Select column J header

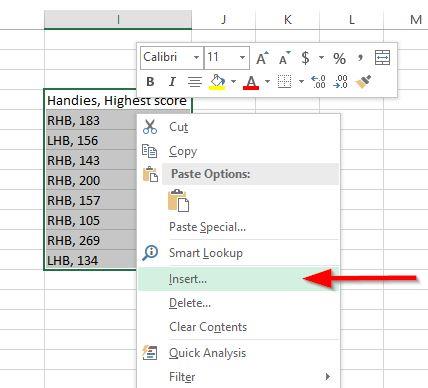tap(223, 20)
